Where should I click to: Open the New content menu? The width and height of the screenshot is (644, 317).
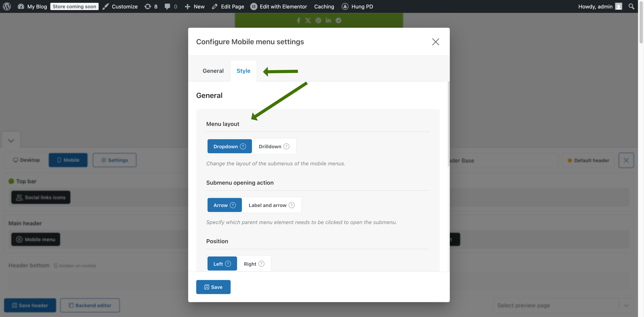195,7
